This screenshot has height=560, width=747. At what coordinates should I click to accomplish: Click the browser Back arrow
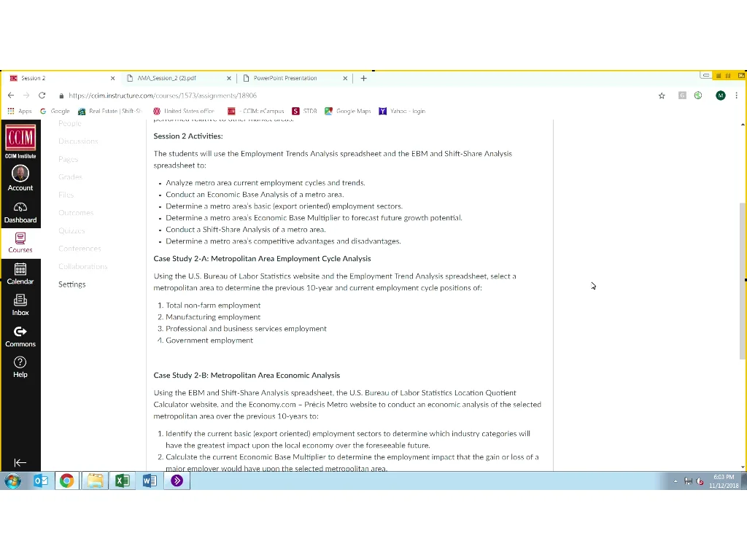click(x=11, y=96)
